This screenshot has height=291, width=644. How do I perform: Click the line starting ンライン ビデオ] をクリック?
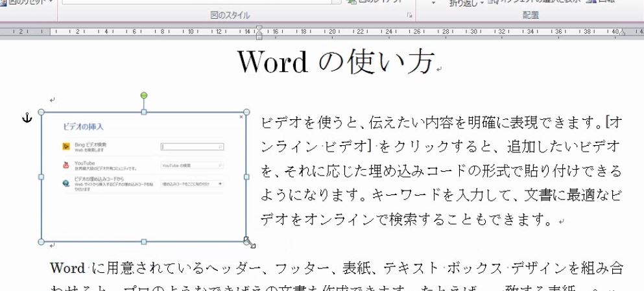441,146
